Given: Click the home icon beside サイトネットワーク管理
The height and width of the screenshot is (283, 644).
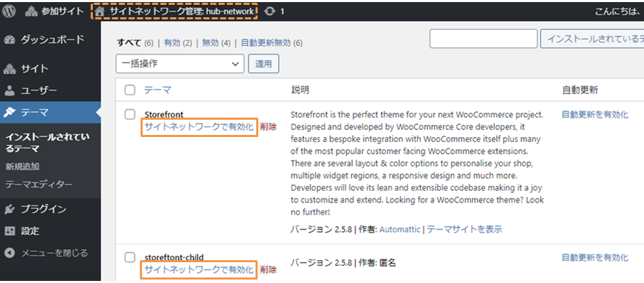Looking at the screenshot, I should (x=100, y=12).
